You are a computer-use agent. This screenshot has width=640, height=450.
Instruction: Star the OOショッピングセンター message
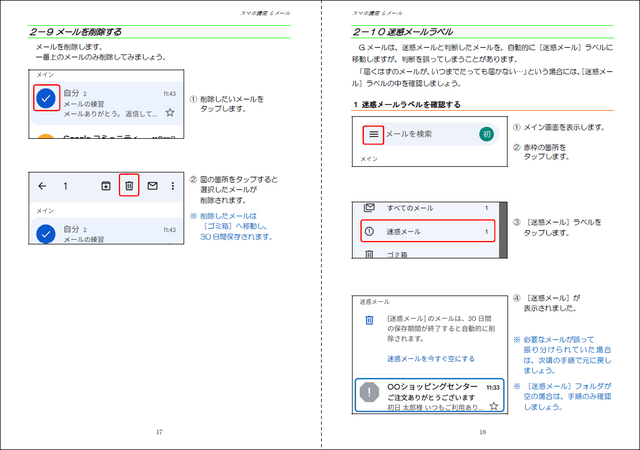tap(494, 406)
